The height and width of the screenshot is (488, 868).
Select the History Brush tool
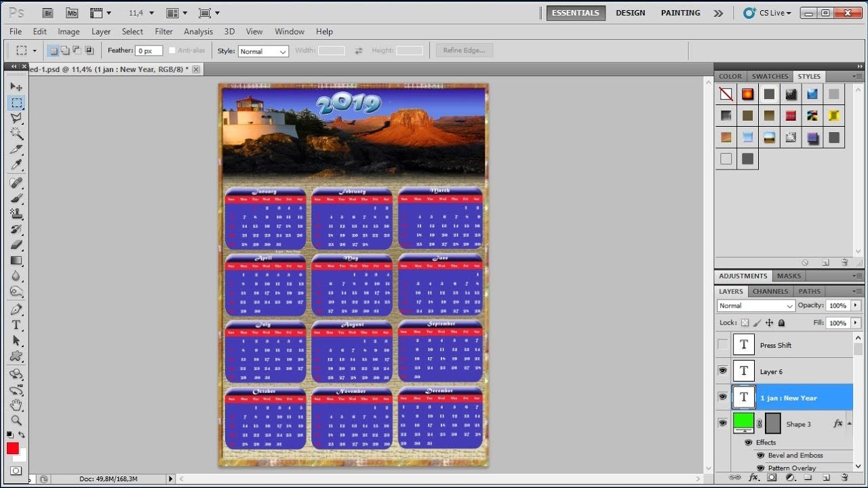pos(16,230)
